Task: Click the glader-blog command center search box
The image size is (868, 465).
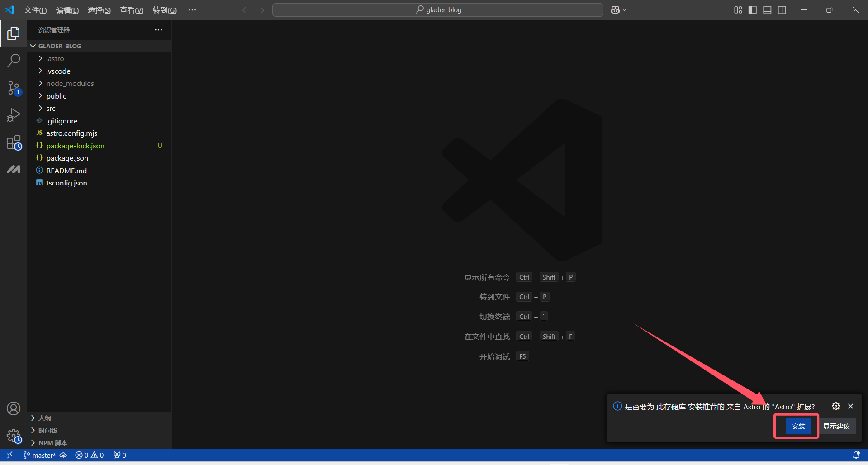Action: tap(438, 10)
